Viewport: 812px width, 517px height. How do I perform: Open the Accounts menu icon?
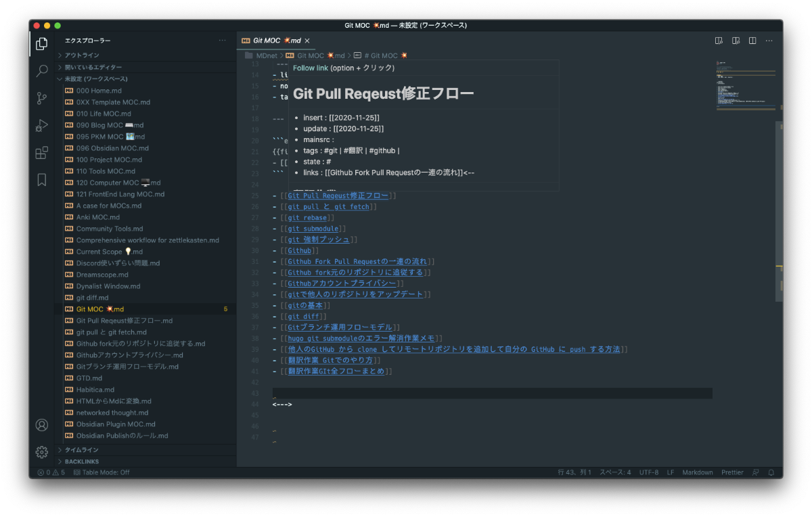point(42,425)
